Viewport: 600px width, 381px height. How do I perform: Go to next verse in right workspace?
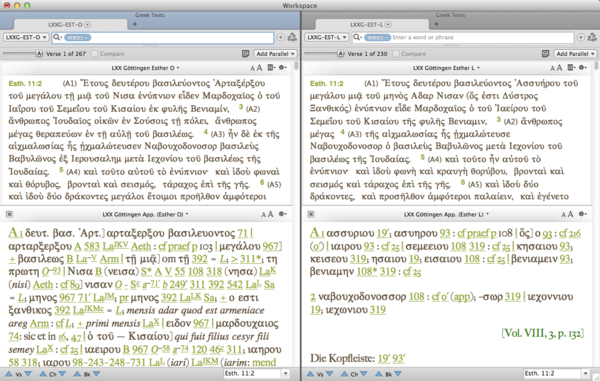(329, 374)
